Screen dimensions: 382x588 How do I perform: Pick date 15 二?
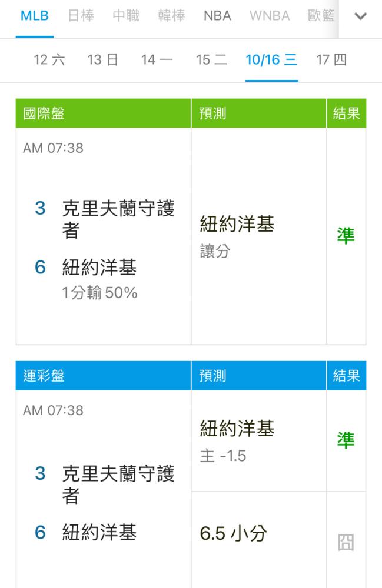point(211,59)
